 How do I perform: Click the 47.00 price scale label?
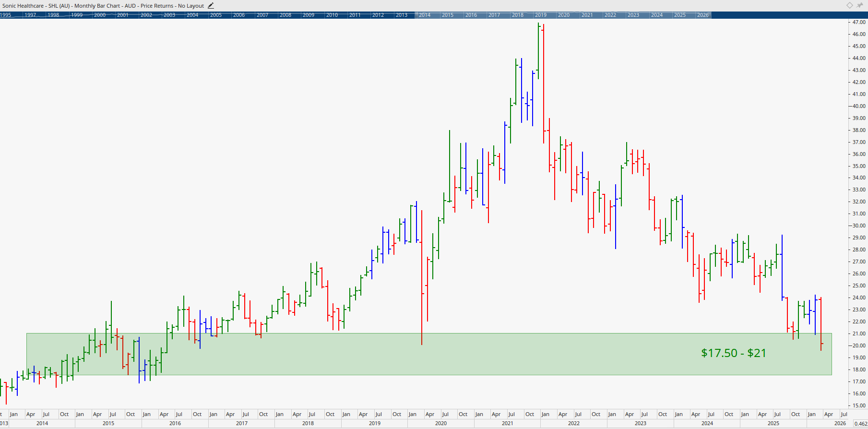[859, 22]
